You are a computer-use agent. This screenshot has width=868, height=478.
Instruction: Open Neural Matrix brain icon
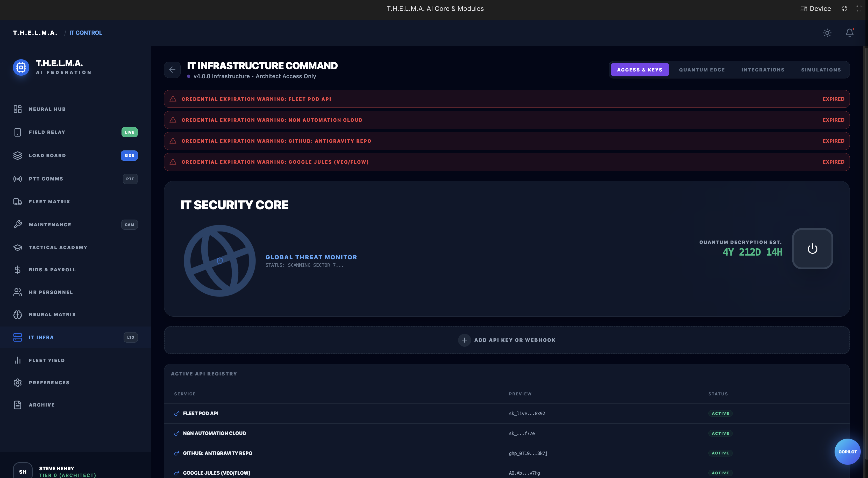(x=18, y=314)
